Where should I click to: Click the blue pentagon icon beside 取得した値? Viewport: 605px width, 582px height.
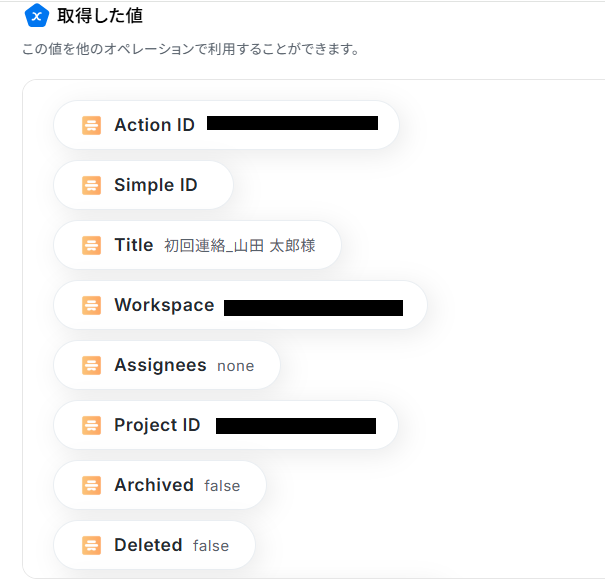[37, 16]
